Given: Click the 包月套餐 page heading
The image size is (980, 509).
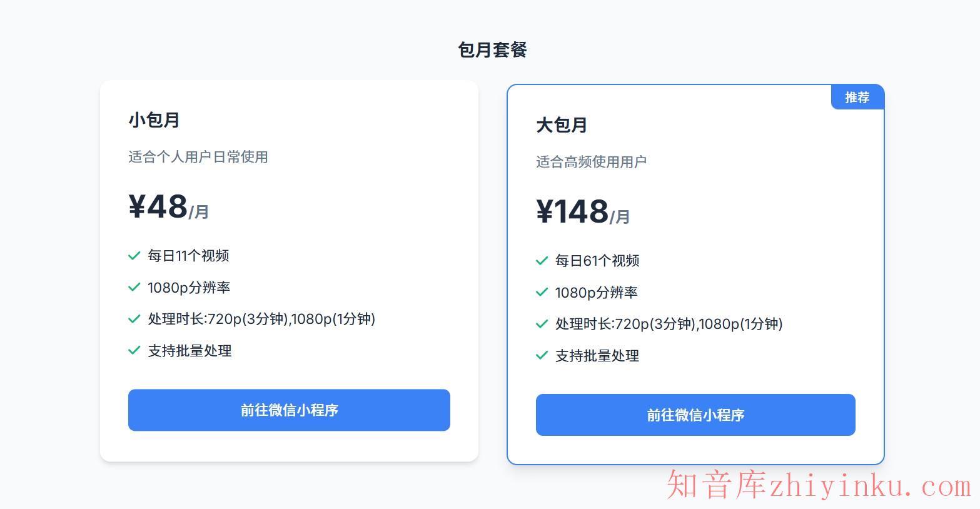Looking at the screenshot, I should tap(492, 49).
